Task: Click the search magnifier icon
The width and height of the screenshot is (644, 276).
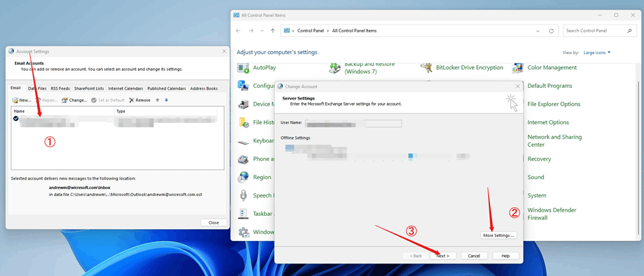Action: coord(629,31)
